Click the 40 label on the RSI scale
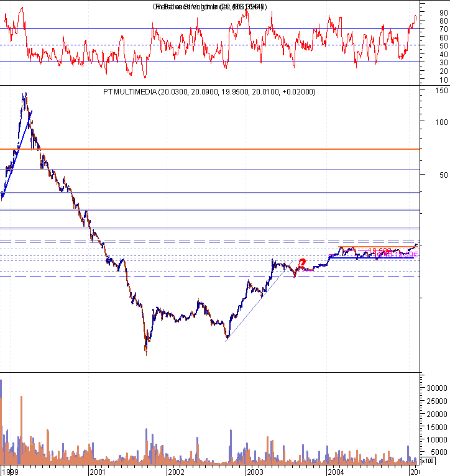 (x=444, y=55)
